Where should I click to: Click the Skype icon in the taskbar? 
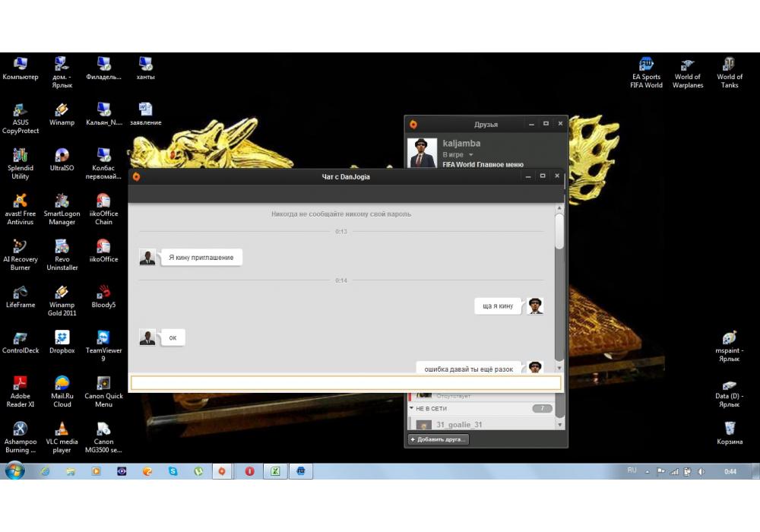pyautogui.click(x=173, y=471)
